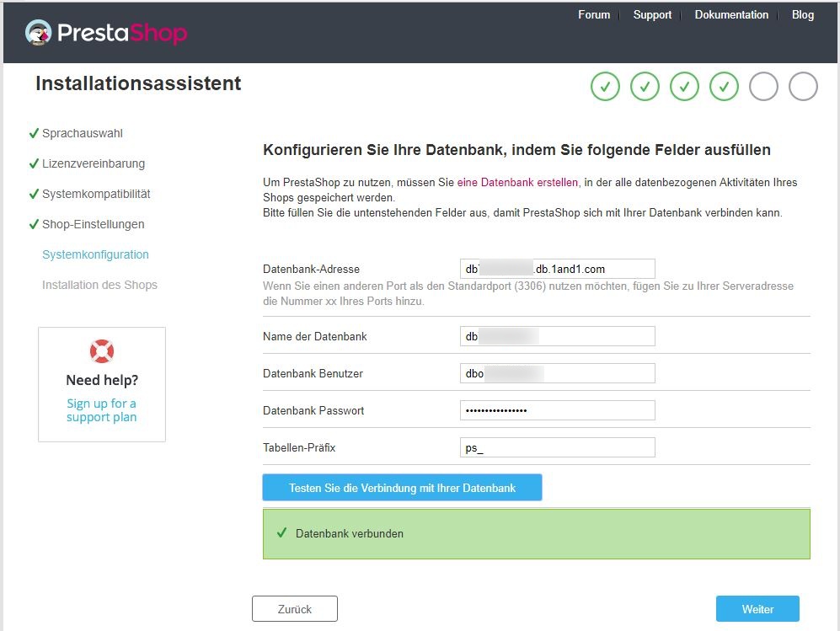Go to the Blog header link
Screen dimensions: 840x631
point(802,15)
